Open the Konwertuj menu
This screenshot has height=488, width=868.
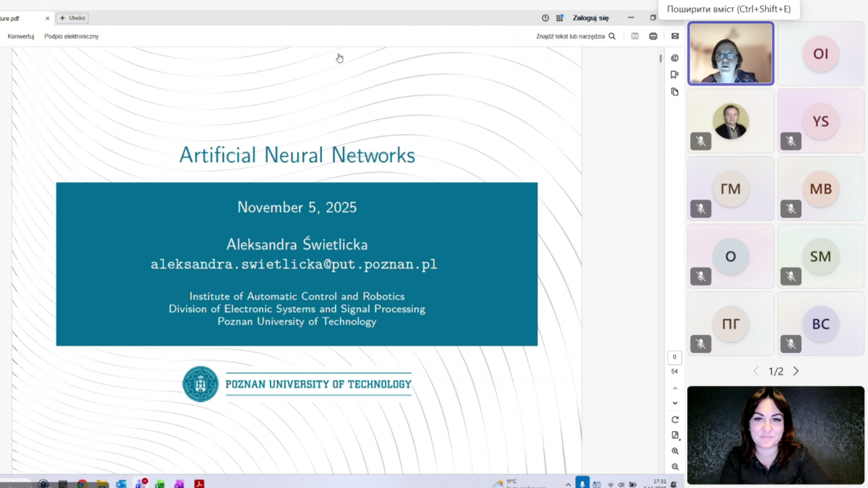[21, 36]
